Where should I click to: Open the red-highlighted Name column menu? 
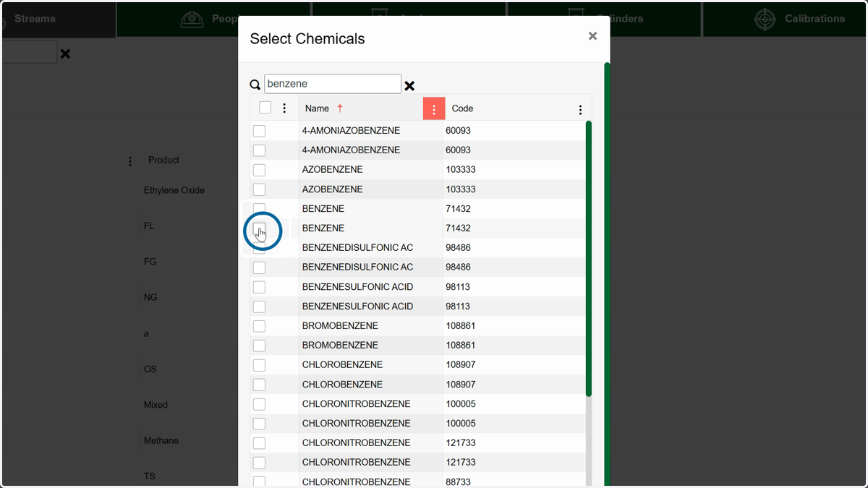pyautogui.click(x=434, y=109)
